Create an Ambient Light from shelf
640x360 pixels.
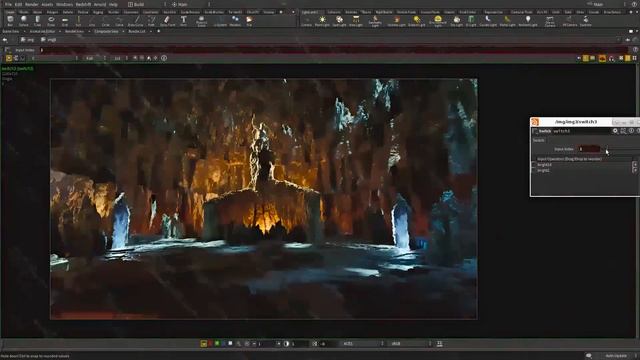point(528,21)
